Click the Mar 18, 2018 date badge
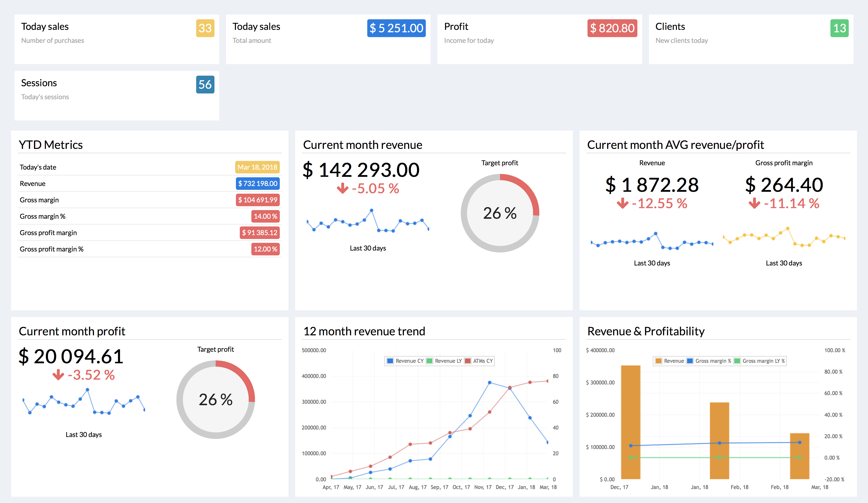 257,167
